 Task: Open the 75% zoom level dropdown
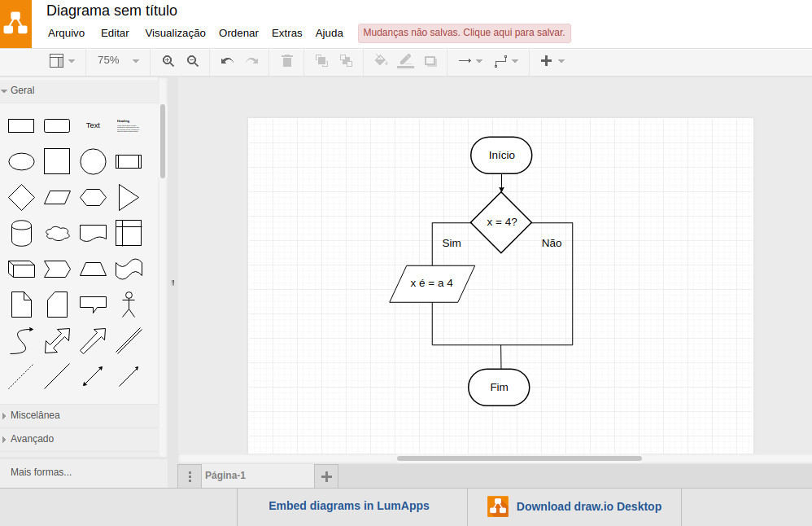click(119, 60)
